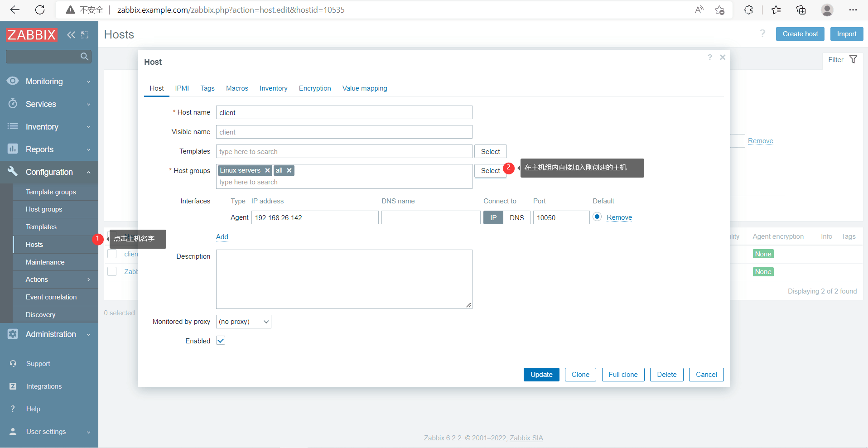Open help in the Host dialog
This screenshot has height=448, width=868.
pos(710,57)
